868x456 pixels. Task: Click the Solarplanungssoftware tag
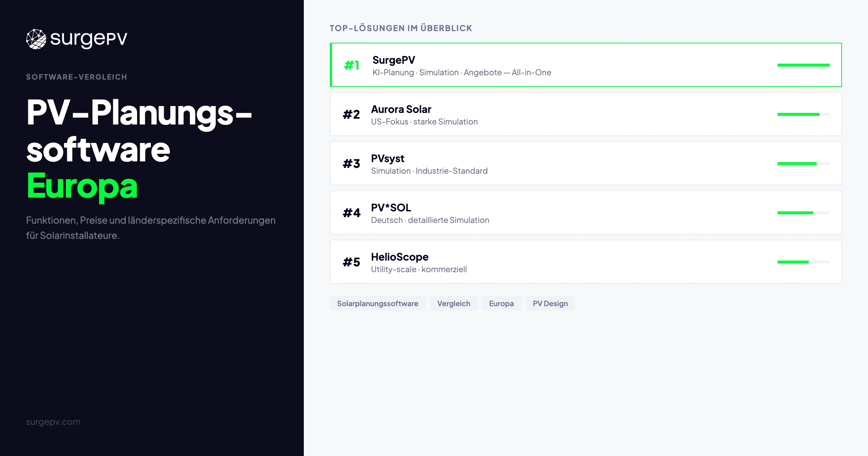coord(378,303)
